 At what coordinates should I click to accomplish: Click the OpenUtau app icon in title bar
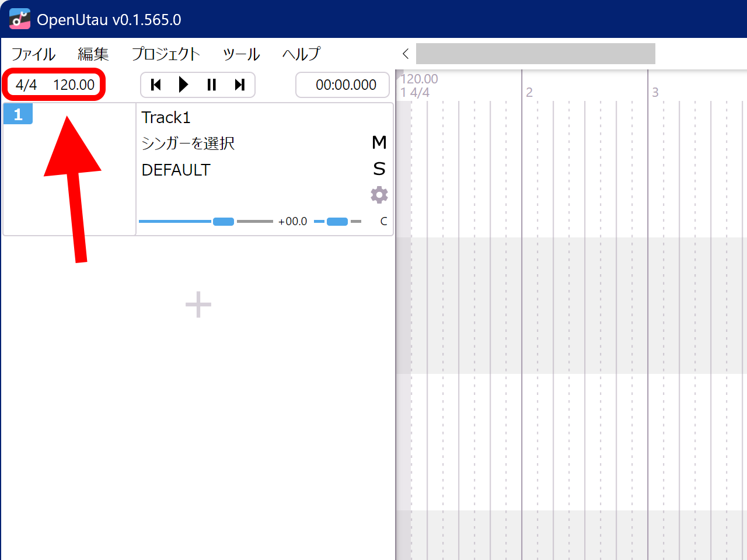coord(20,19)
